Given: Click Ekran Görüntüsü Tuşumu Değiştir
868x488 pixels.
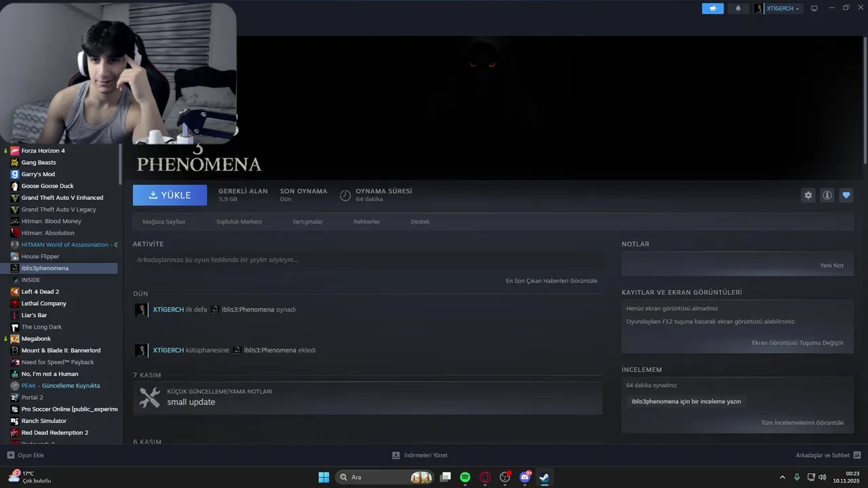Looking at the screenshot, I should [798, 343].
